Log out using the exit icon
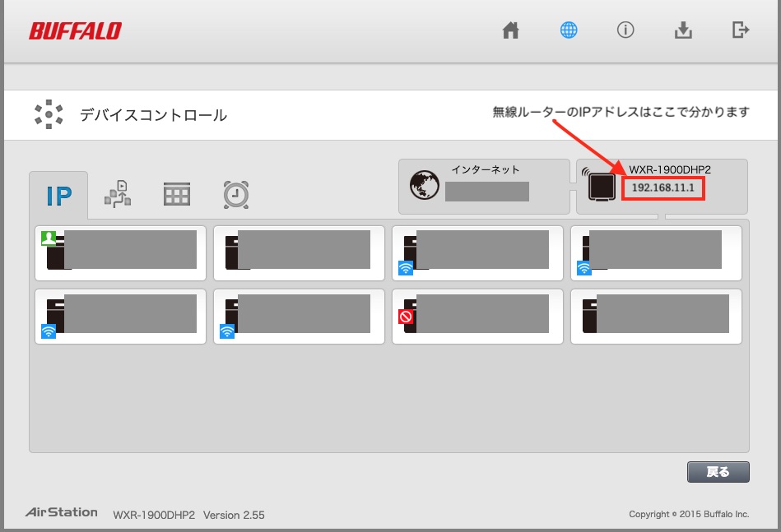Screen dimensions: 781x532 [x=741, y=30]
